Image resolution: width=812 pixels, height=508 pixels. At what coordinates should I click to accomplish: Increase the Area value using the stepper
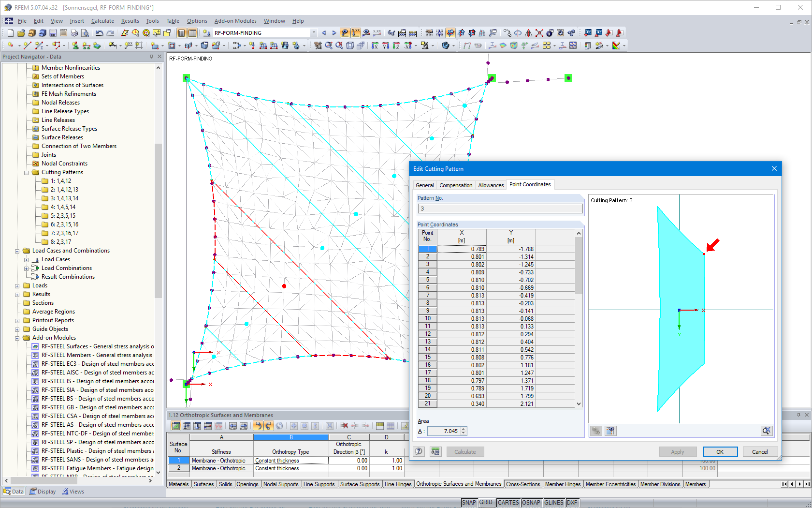[463, 429]
